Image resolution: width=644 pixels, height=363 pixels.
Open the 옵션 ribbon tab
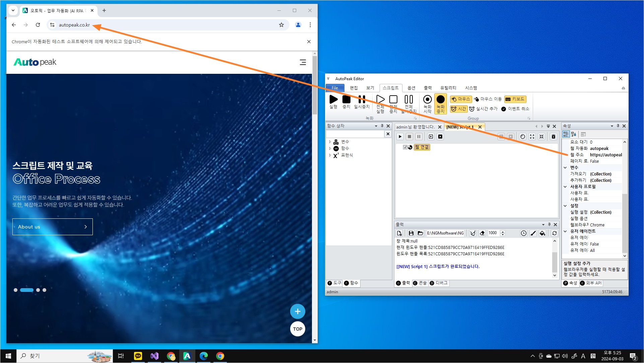(411, 88)
